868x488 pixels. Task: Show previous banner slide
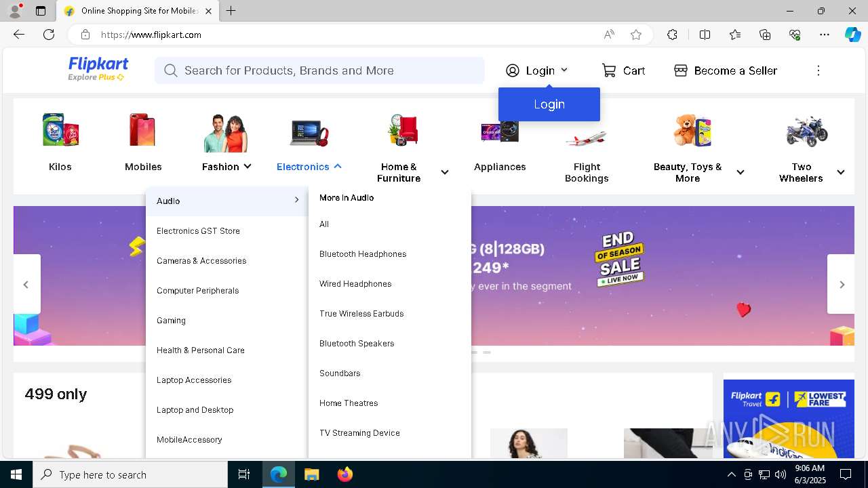pyautogui.click(x=26, y=284)
